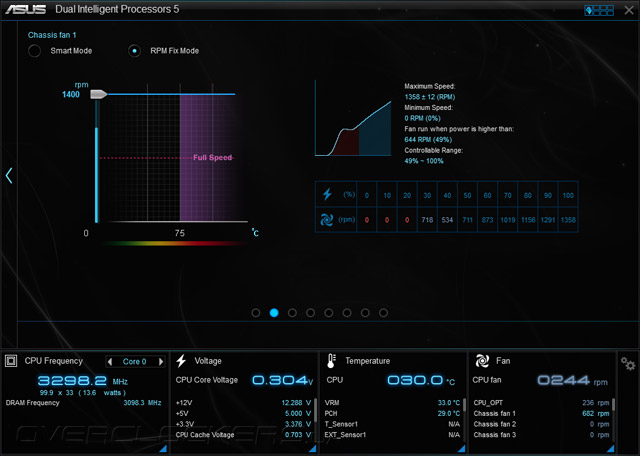Image resolution: width=640 pixels, height=456 pixels.
Task: Switch to previous CPU core with left arrow
Action: (110, 362)
